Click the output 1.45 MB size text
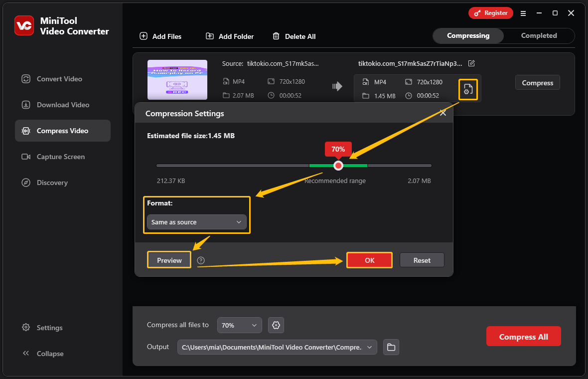The height and width of the screenshot is (379, 588). (385, 96)
